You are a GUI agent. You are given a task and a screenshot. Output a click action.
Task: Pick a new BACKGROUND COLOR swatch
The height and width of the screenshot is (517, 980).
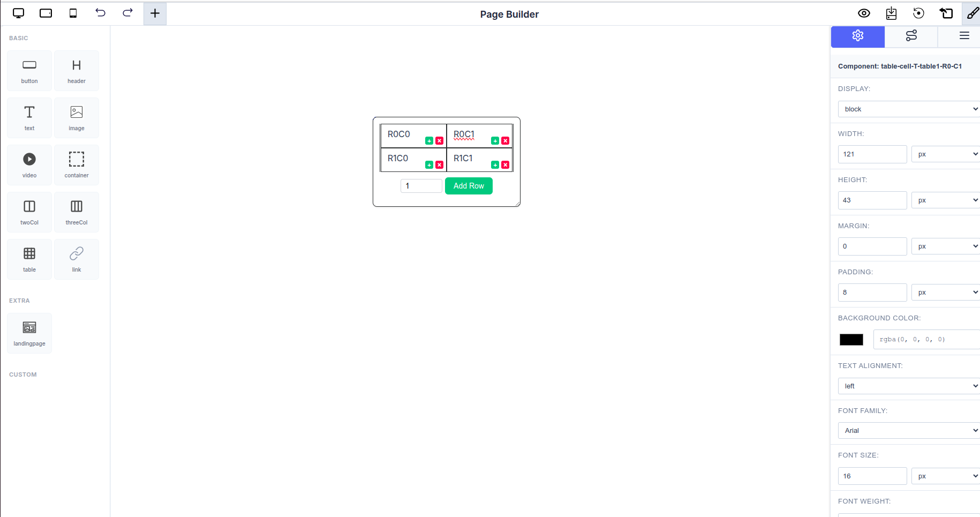click(851, 339)
